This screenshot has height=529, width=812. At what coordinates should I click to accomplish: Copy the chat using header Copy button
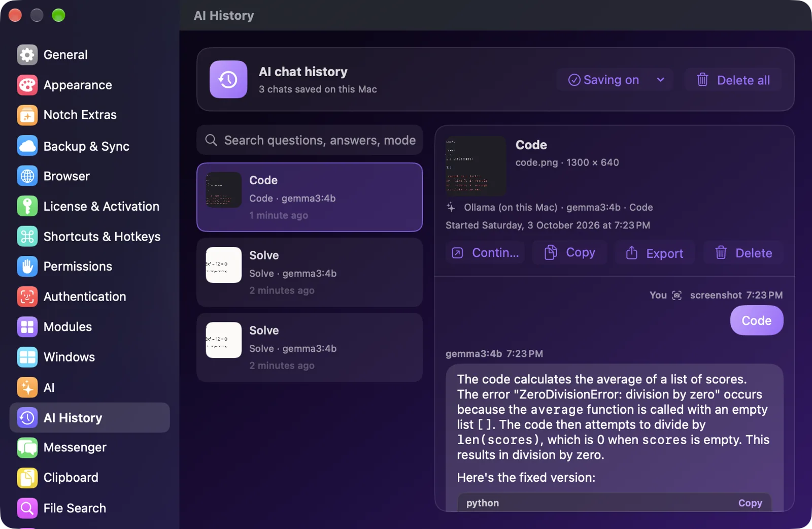pyautogui.click(x=569, y=253)
